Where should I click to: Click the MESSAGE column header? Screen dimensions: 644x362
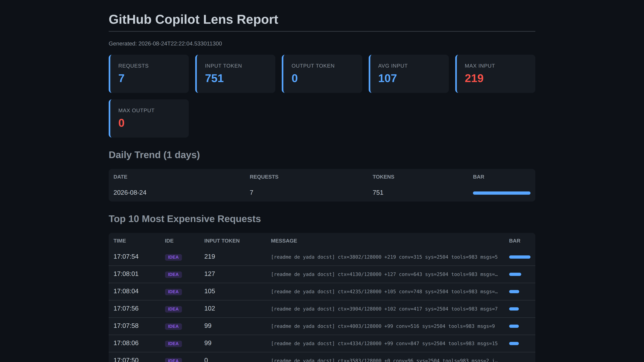tap(284, 241)
